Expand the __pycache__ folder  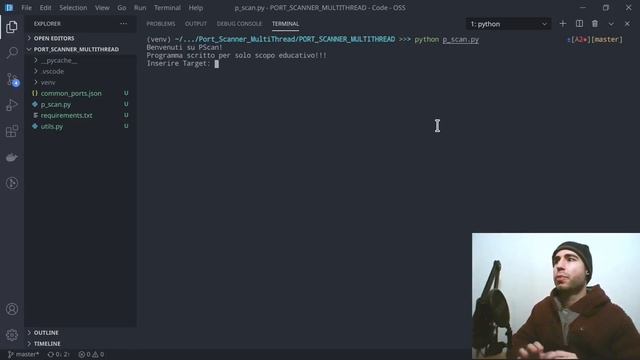(59, 60)
